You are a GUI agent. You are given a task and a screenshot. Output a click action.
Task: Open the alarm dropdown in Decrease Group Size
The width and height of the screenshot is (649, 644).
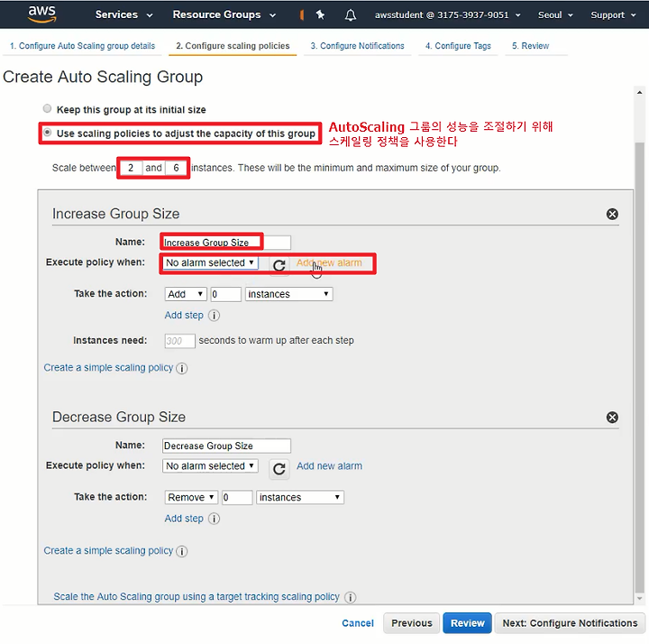point(210,466)
